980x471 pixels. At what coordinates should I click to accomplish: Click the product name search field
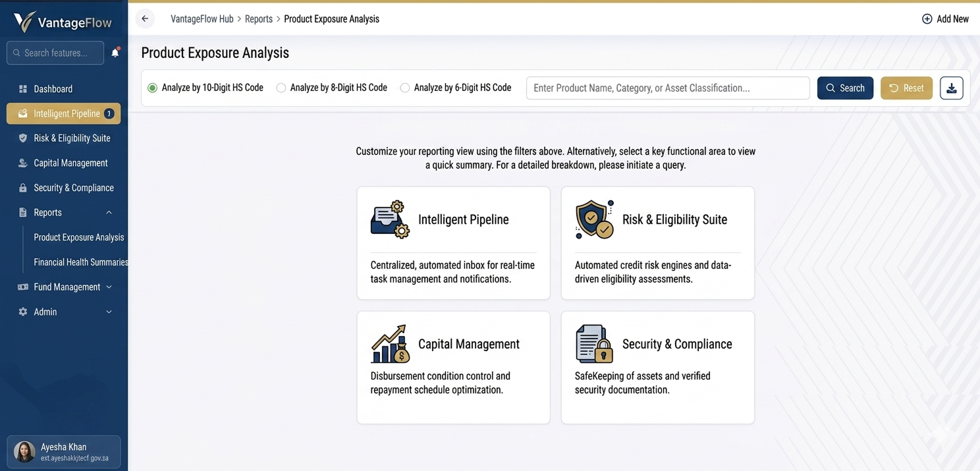[667, 88]
